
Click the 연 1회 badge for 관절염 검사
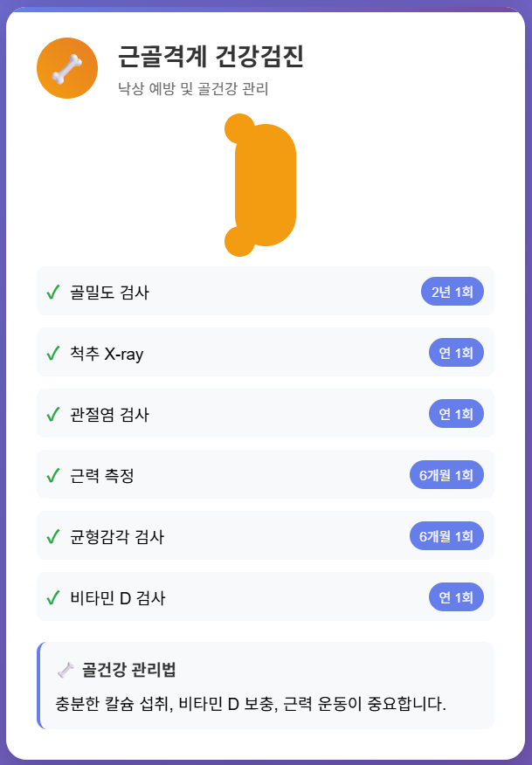pyautogui.click(x=455, y=413)
